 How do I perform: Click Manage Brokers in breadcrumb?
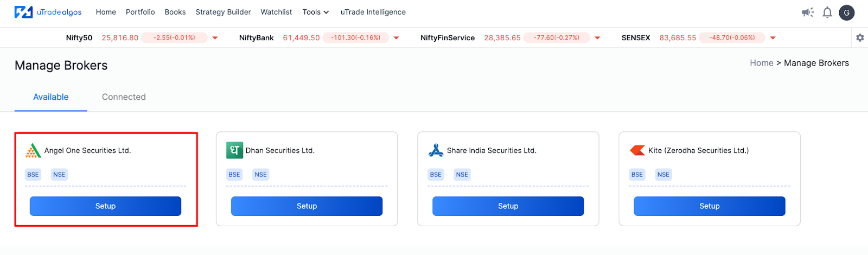tap(816, 63)
